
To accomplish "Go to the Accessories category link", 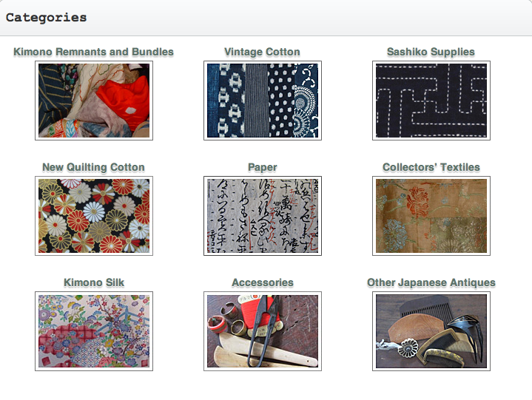I will (x=263, y=282).
